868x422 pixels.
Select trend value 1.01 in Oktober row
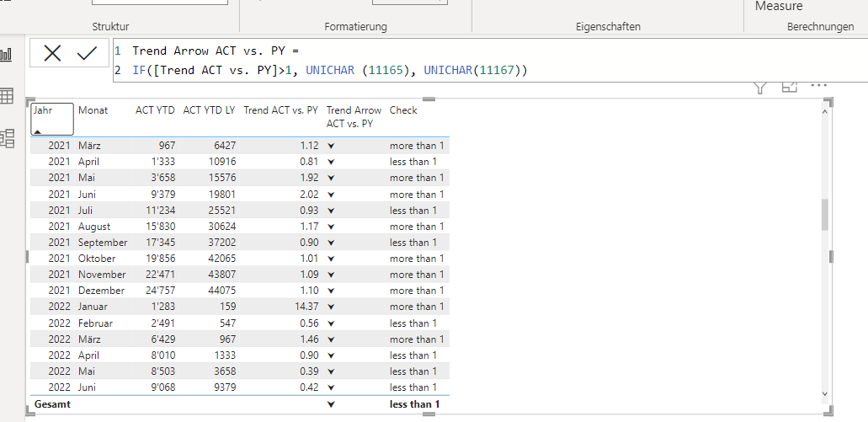pyautogui.click(x=308, y=259)
